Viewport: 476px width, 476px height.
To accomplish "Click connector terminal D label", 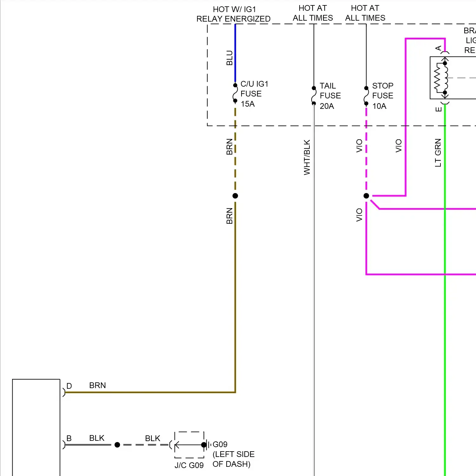I will [69, 386].
